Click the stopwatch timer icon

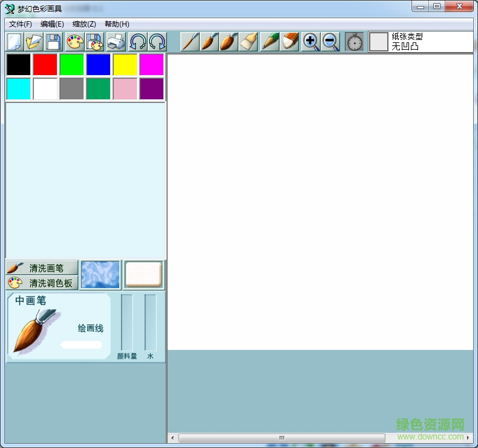click(x=355, y=42)
